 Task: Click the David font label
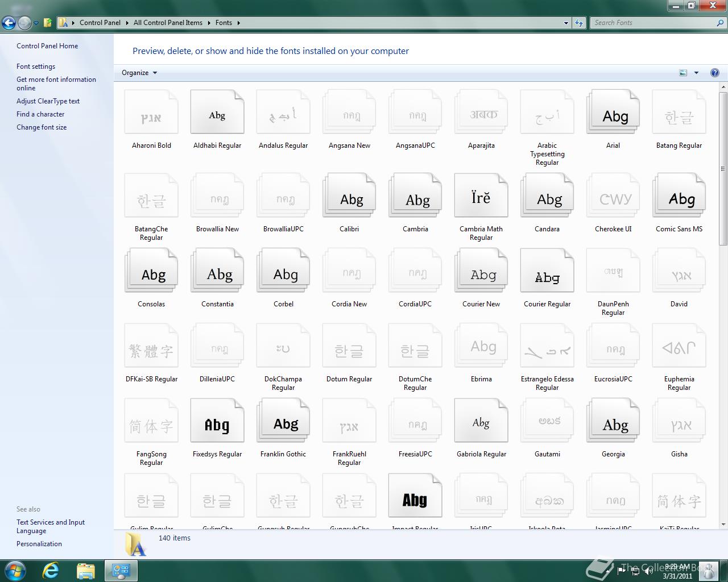tap(679, 304)
